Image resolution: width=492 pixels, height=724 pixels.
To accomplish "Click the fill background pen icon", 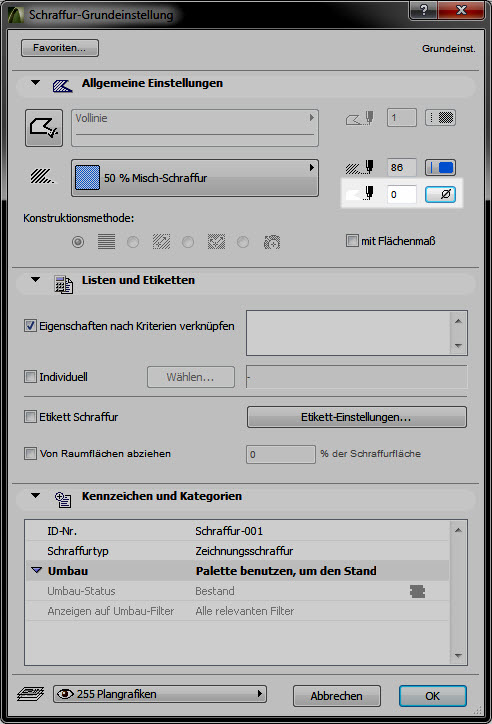I will tap(360, 194).
